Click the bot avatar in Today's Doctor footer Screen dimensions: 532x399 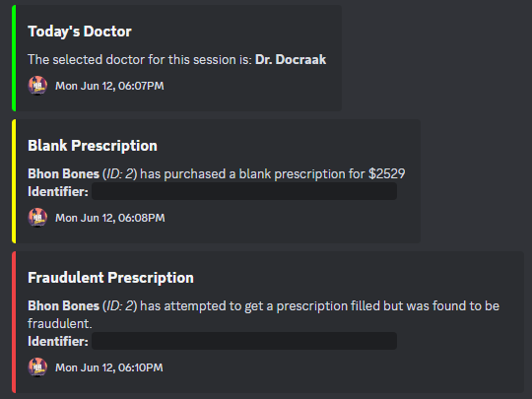[x=37, y=86]
